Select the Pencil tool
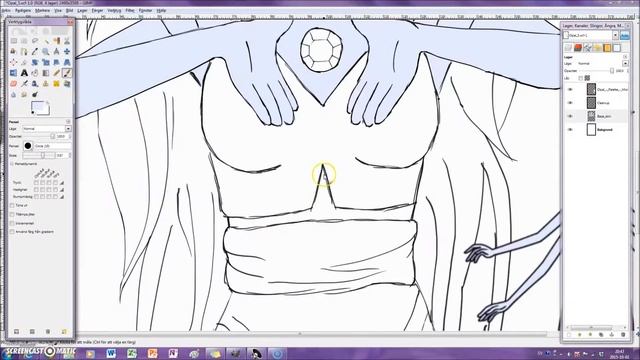640x360 pixels. pos(56,73)
